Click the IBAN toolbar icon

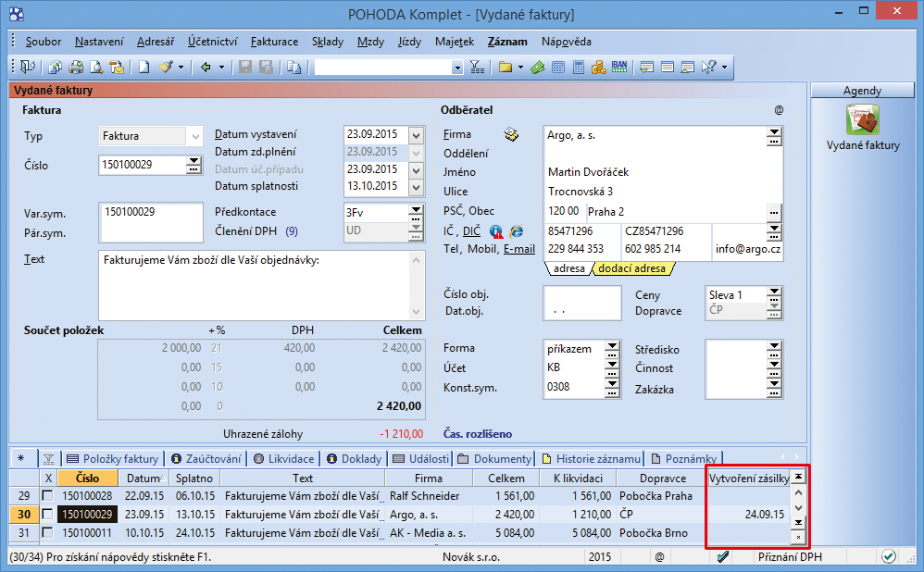tap(619, 67)
